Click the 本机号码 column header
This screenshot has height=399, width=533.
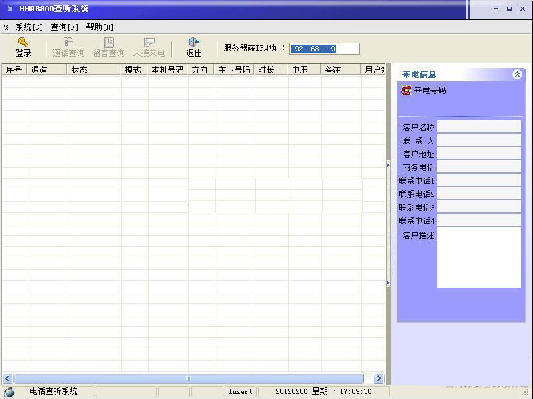tap(168, 69)
